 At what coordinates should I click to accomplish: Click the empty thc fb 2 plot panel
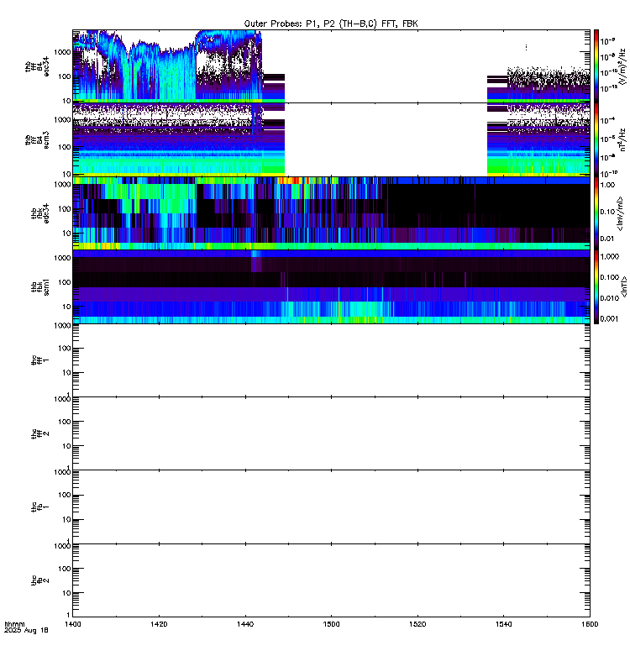point(331,580)
